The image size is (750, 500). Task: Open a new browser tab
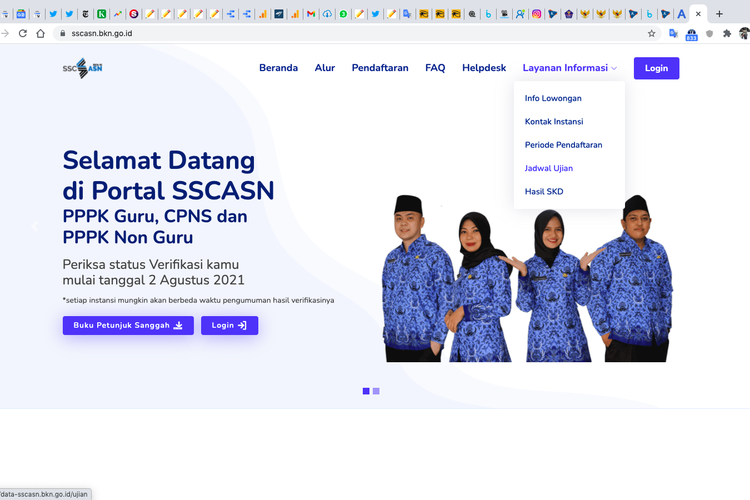pyautogui.click(x=719, y=14)
